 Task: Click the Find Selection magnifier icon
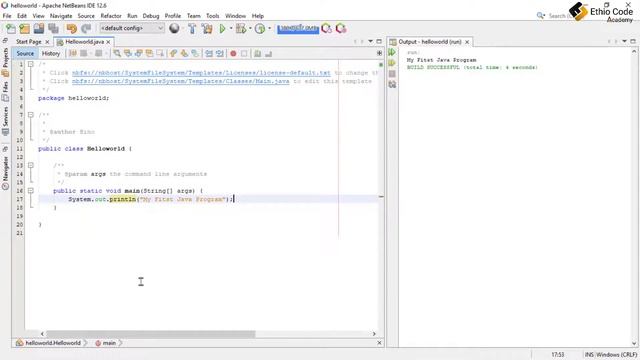tap(117, 53)
